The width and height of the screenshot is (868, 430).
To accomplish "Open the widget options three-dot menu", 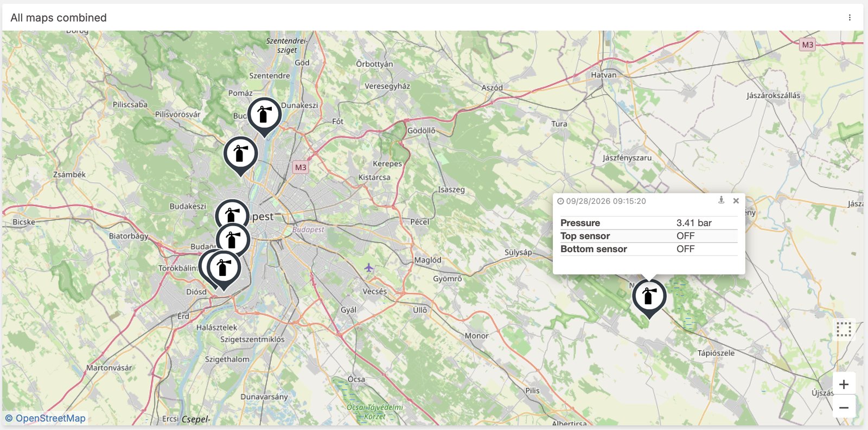I will tap(850, 17).
